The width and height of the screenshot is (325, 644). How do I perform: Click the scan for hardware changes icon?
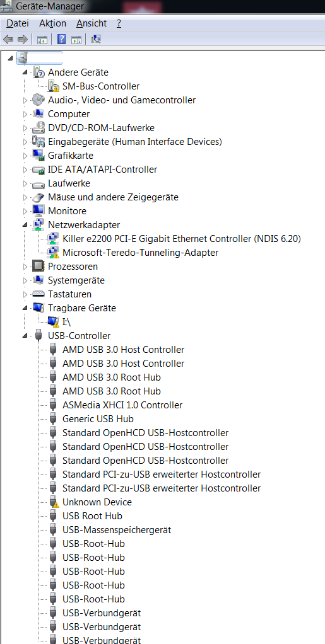pyautogui.click(x=96, y=40)
